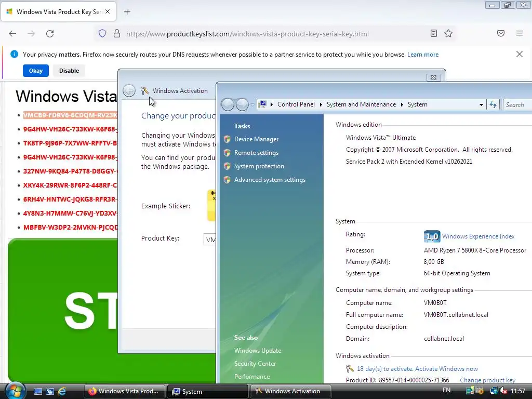Viewport: 532px width, 399px height.
Task: Click Switch between windows quick launch icon
Action: point(50,392)
